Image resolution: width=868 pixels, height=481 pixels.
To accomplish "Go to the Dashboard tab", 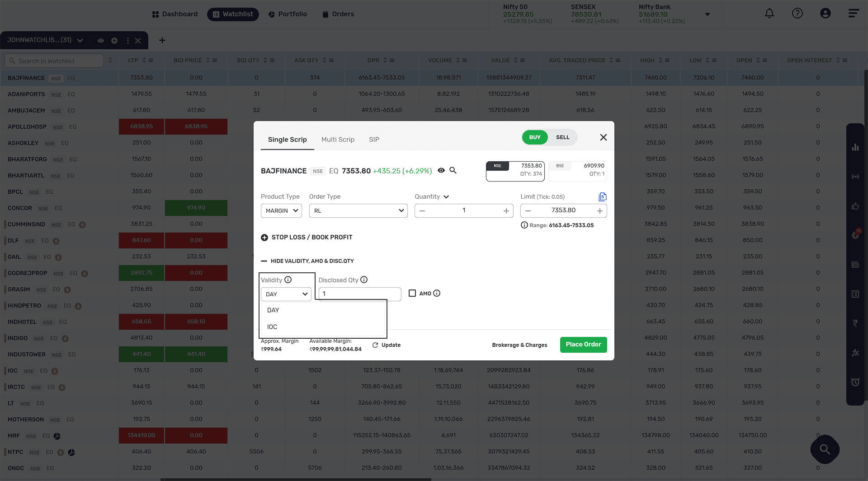I will tap(175, 14).
